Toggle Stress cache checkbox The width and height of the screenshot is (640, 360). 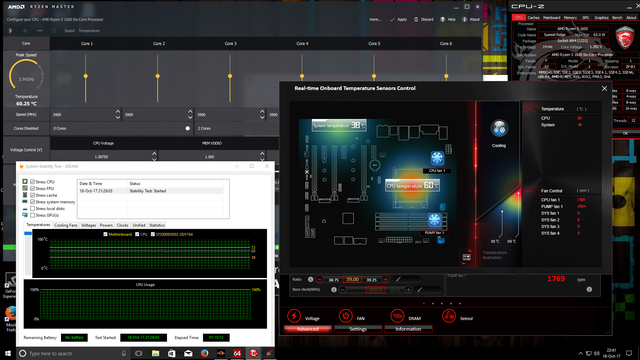[x=32, y=195]
